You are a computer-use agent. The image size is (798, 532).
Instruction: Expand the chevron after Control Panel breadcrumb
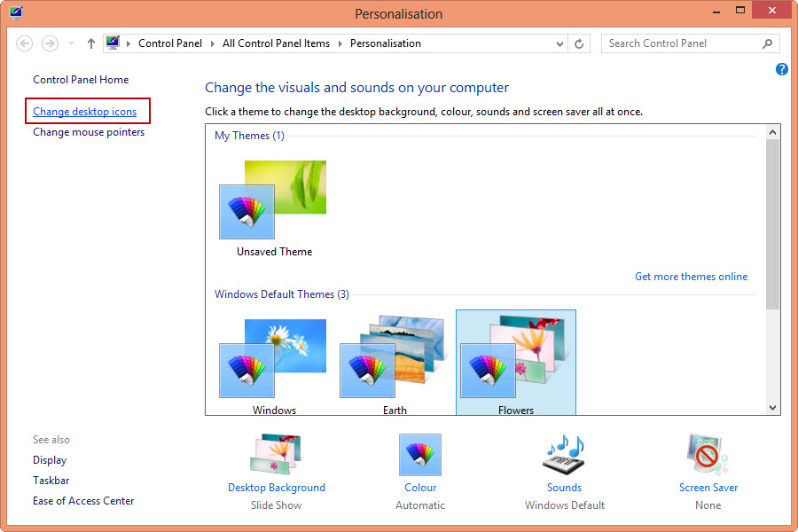212,43
